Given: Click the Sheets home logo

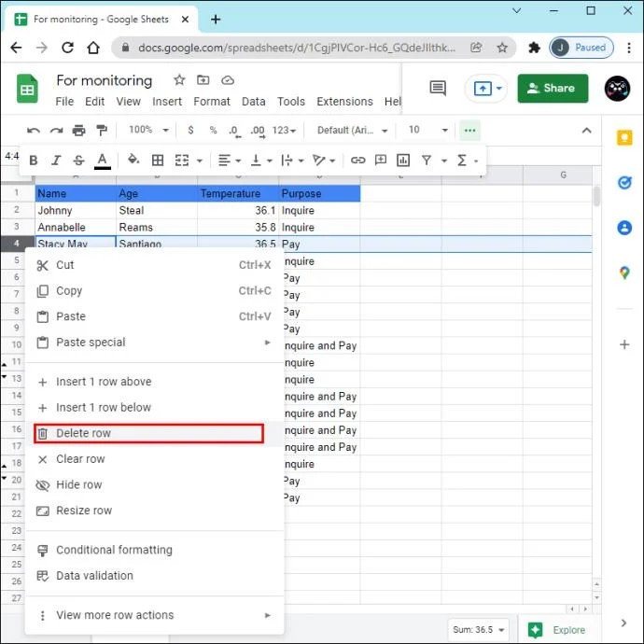Looking at the screenshot, I should (27, 89).
